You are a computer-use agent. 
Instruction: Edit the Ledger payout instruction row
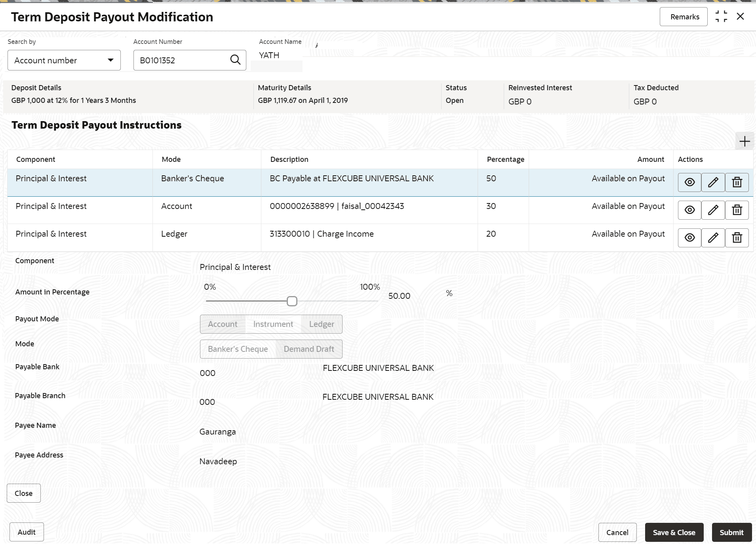(x=713, y=238)
